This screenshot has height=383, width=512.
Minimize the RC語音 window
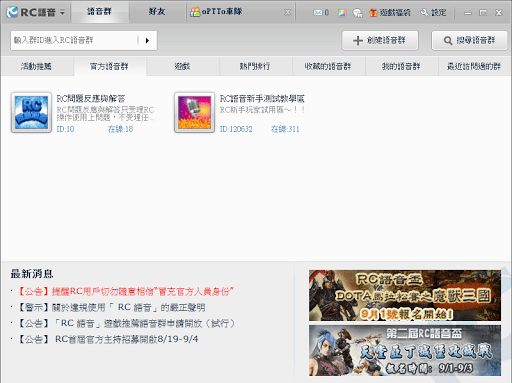coord(468,13)
